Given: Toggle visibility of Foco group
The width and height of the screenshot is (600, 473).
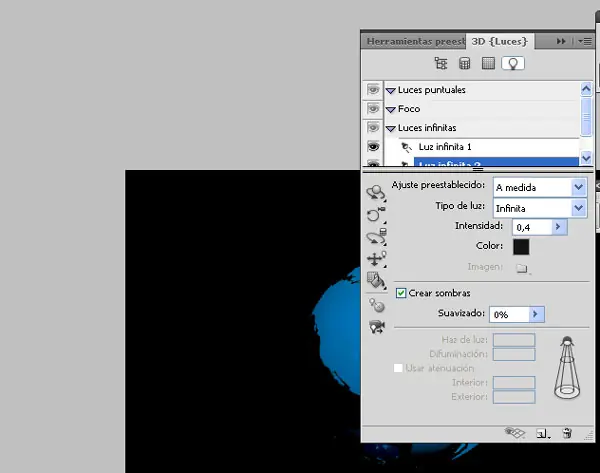Looking at the screenshot, I should coord(373,109).
